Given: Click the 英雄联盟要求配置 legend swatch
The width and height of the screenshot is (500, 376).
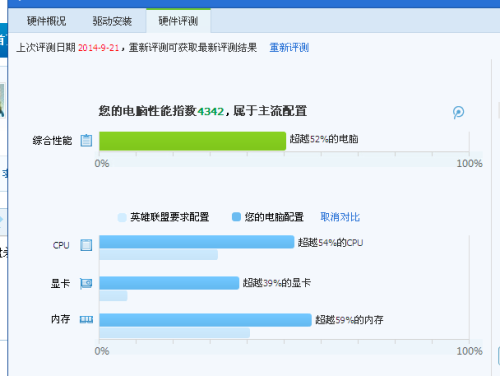Looking at the screenshot, I should click(x=122, y=217).
